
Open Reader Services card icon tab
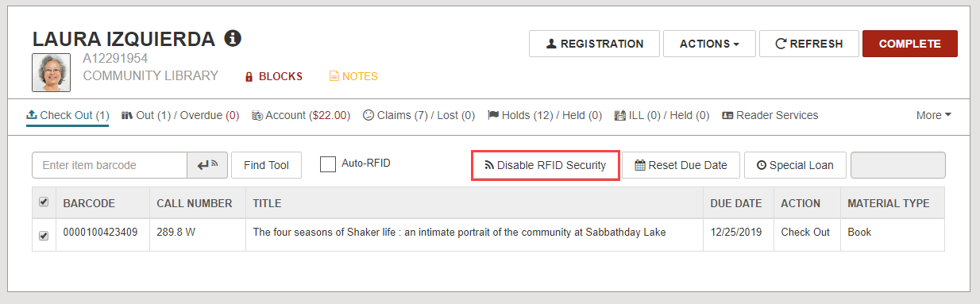coord(770,116)
